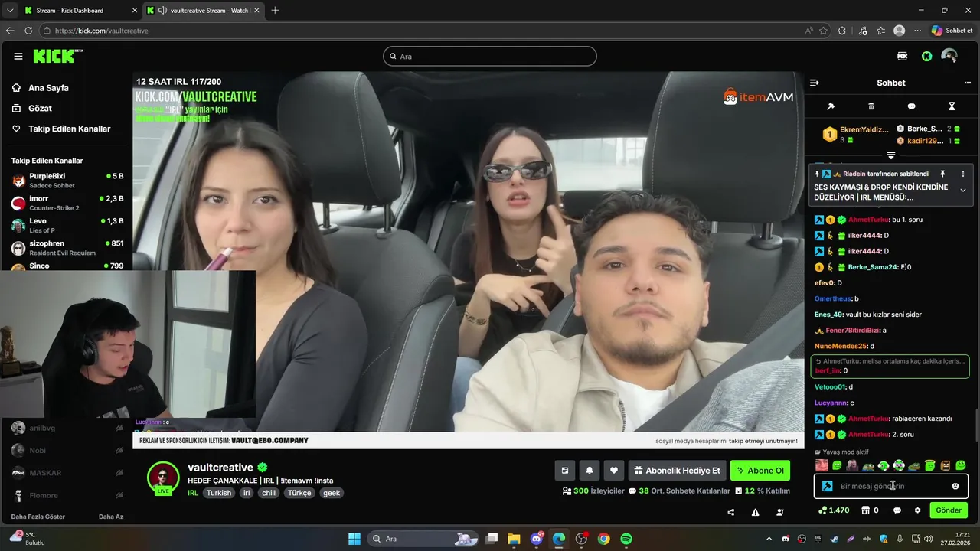Select the geek tag
The image size is (980, 551).
point(332,493)
